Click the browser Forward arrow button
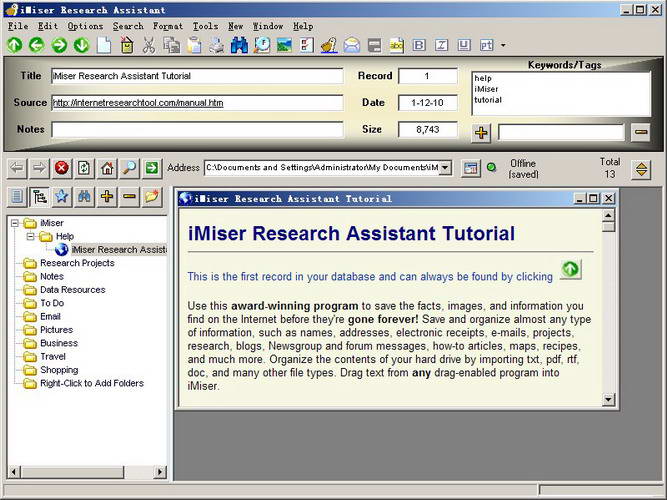Viewport: 667px width, 500px height. coord(39,168)
